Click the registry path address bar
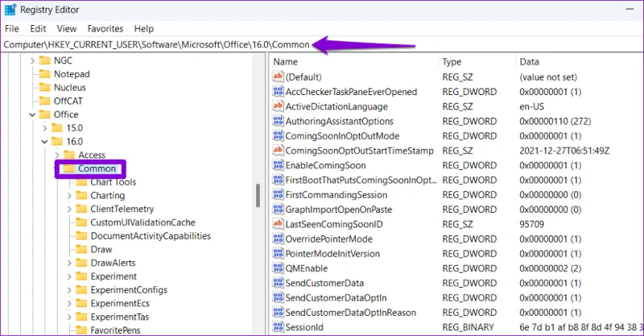644x336 pixels. [322, 44]
